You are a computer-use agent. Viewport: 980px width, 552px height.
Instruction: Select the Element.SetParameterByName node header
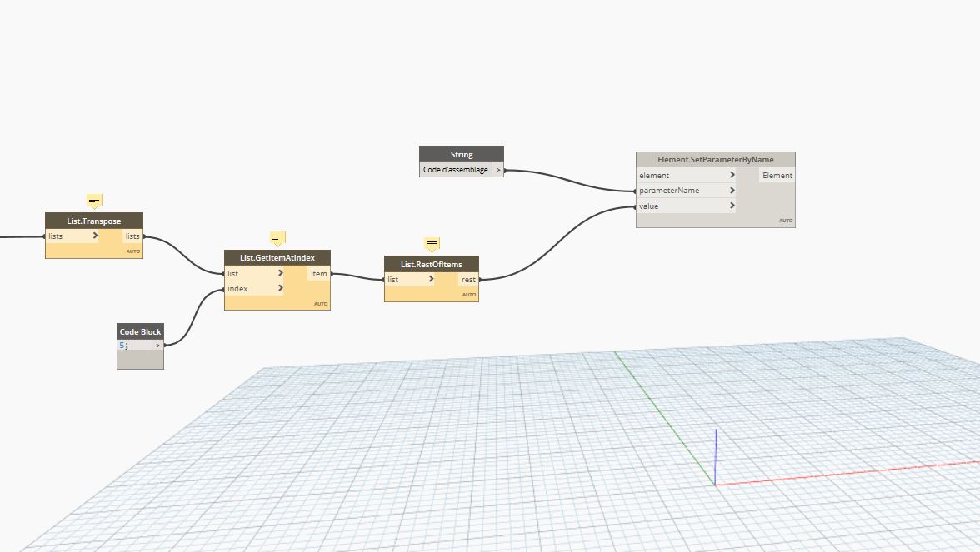tap(715, 159)
